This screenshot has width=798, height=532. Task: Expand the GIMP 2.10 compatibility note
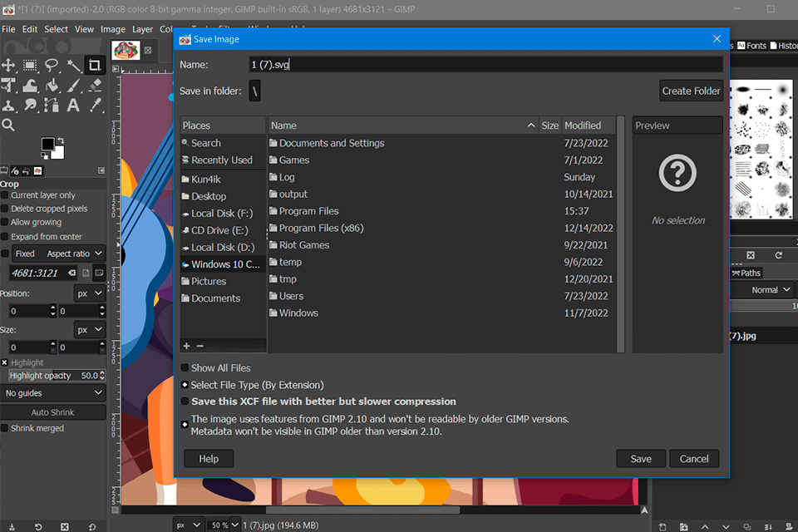point(185,424)
